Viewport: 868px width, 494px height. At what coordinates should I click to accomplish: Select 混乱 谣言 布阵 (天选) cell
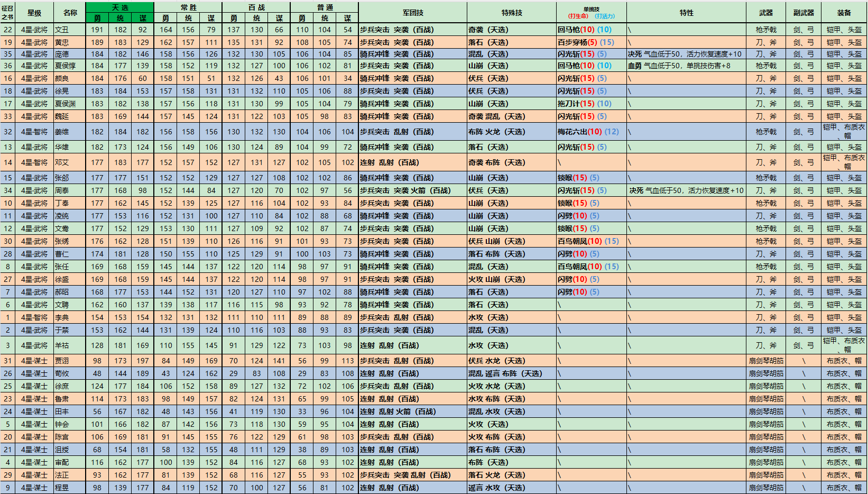pos(512,373)
